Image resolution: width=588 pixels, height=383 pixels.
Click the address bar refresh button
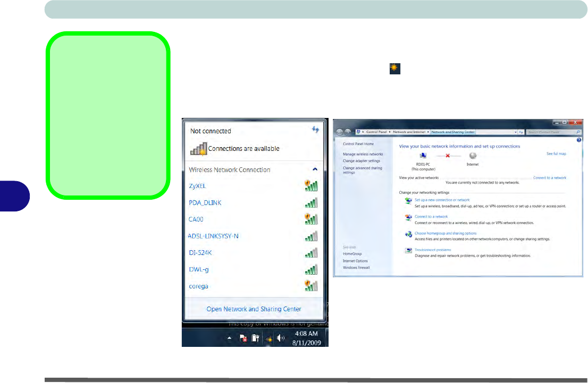[x=521, y=132]
